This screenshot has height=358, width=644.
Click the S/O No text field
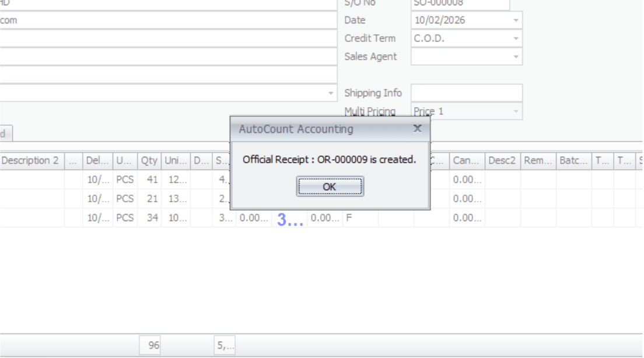[x=460, y=3]
